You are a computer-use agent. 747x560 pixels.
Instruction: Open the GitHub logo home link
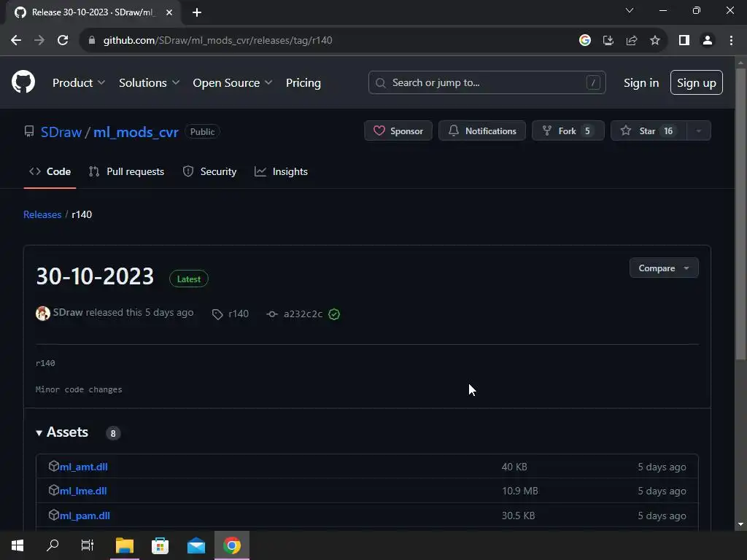[23, 82]
